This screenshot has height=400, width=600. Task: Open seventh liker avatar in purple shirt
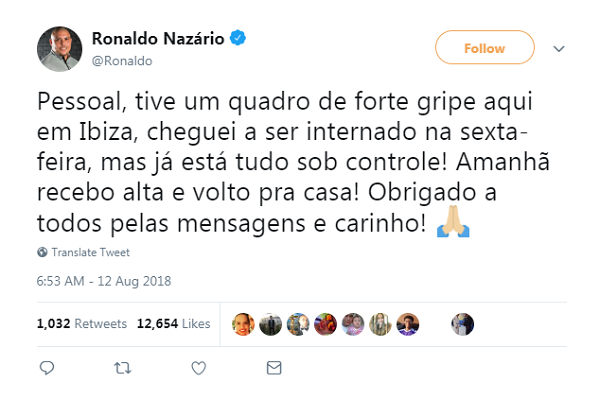coord(408,324)
